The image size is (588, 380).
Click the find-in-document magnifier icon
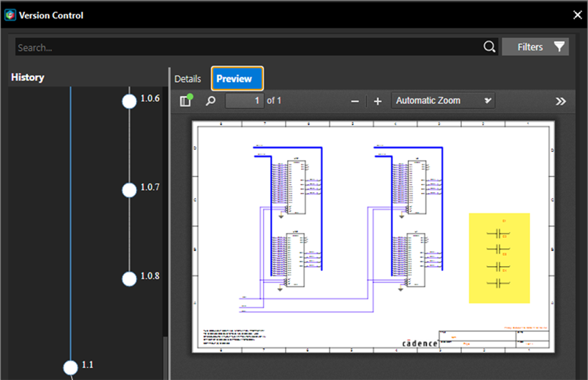(x=211, y=101)
